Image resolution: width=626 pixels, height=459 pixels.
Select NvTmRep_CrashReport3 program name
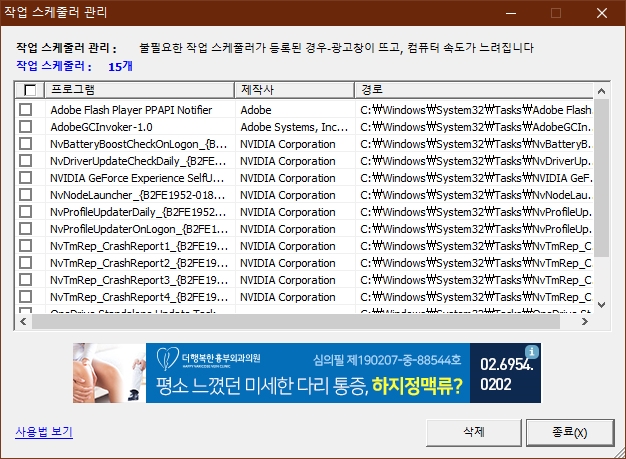click(139, 280)
